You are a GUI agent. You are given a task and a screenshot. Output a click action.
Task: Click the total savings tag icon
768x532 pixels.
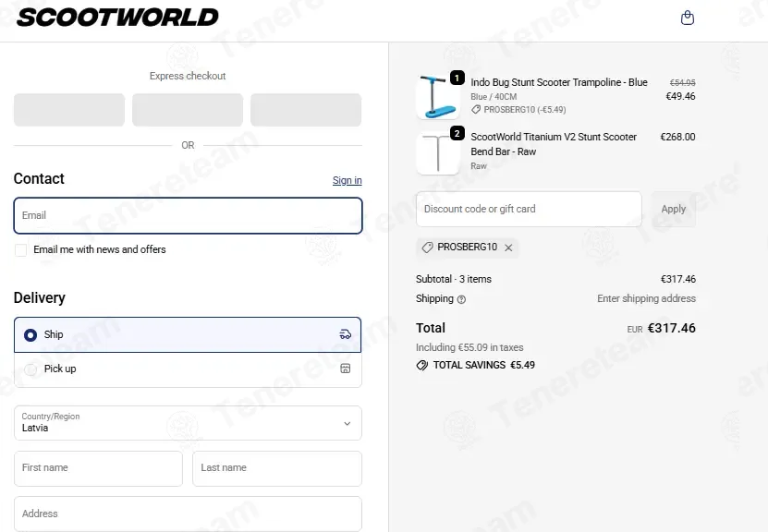[421, 365]
